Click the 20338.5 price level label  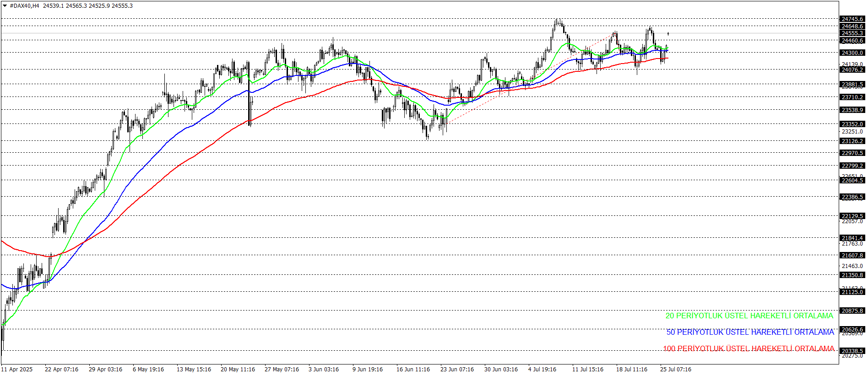click(852, 351)
